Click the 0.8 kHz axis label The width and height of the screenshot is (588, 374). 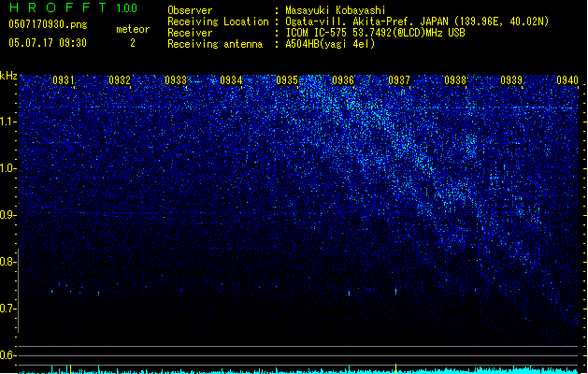coord(7,262)
